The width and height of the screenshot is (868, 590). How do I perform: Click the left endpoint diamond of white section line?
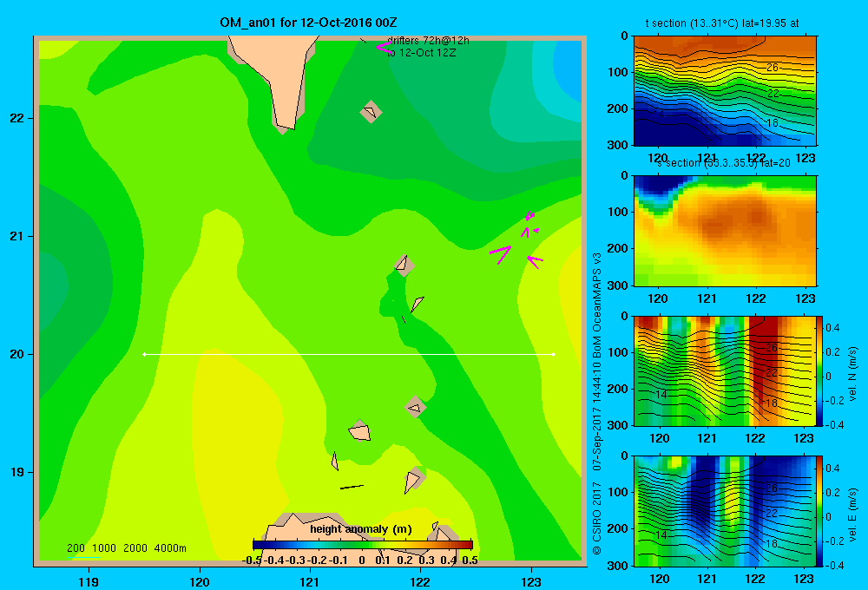tap(144, 354)
